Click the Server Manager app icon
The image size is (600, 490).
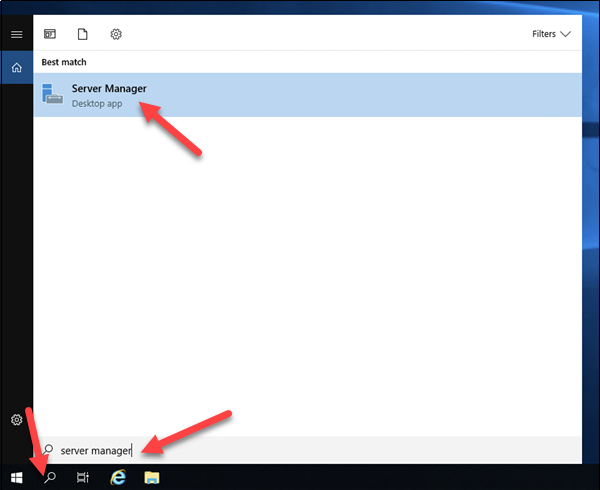(x=52, y=94)
